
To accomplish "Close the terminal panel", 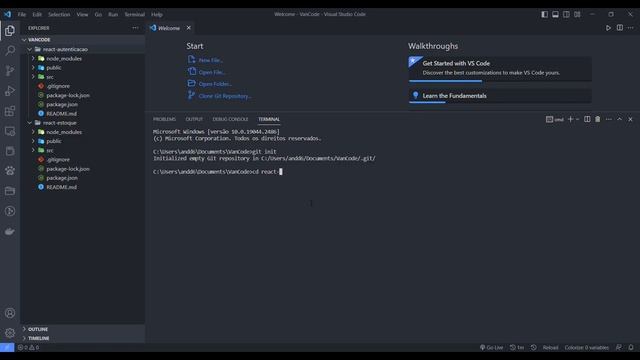I will coord(630,119).
